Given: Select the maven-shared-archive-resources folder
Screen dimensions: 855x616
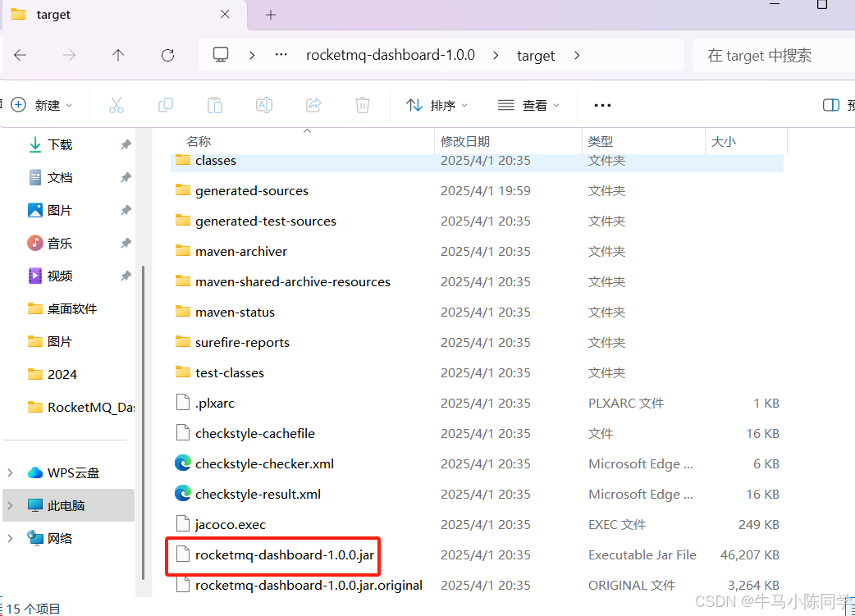Looking at the screenshot, I should 477,281.
